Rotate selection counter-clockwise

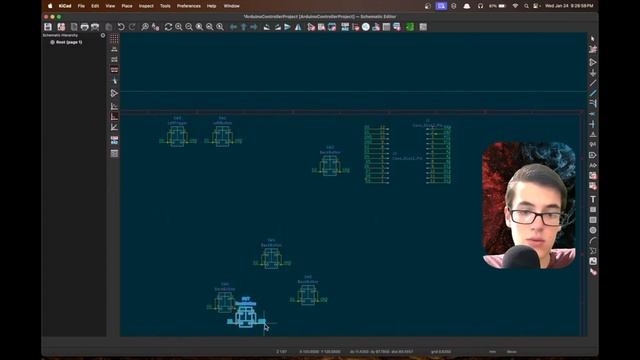[267, 27]
